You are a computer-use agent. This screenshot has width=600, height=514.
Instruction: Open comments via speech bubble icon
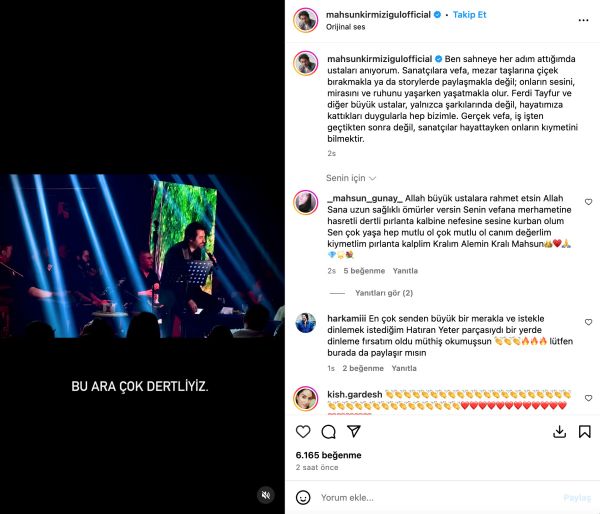(x=328, y=431)
